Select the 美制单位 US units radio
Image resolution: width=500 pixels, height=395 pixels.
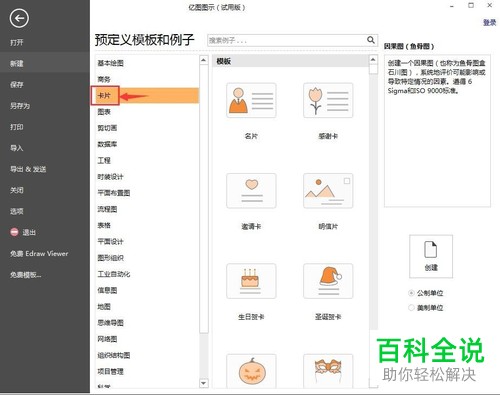coord(411,307)
